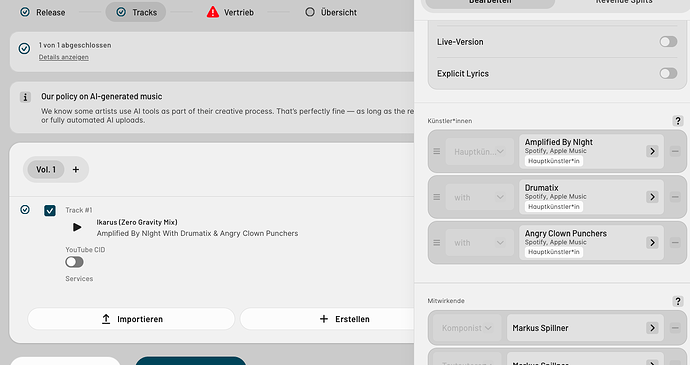Viewport: 690px width, 365px height.
Task: Open help for Mitwirkende section
Action: pyautogui.click(x=678, y=301)
